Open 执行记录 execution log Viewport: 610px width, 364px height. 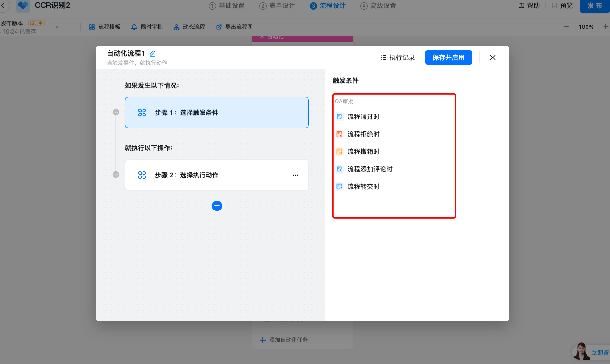click(398, 57)
